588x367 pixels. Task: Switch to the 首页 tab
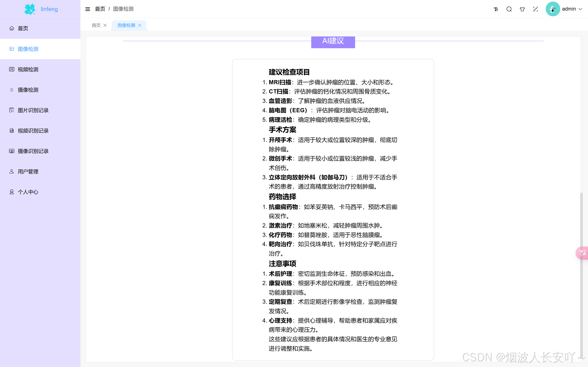(x=96, y=25)
